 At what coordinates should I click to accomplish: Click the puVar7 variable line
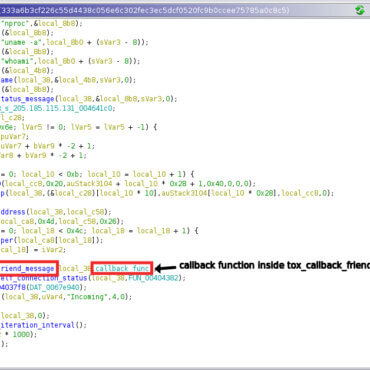[15, 137]
